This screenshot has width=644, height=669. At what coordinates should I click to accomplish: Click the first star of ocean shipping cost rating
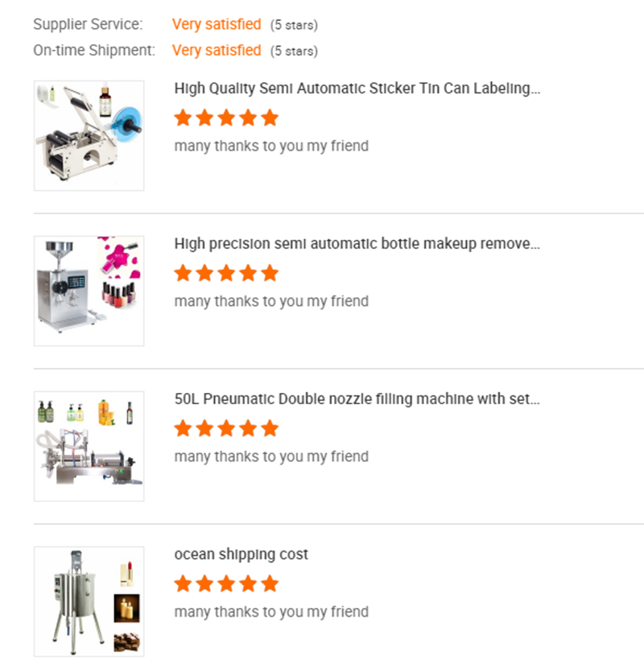click(x=183, y=584)
